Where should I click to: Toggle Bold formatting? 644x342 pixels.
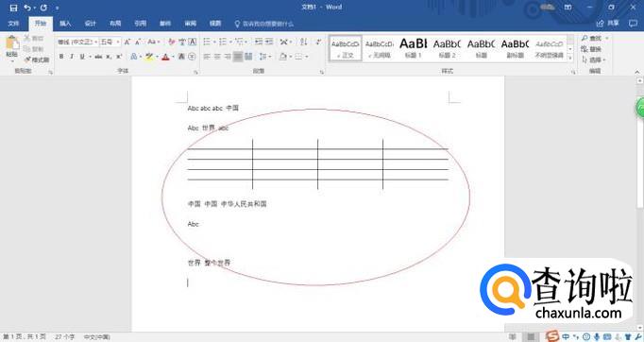pos(61,57)
